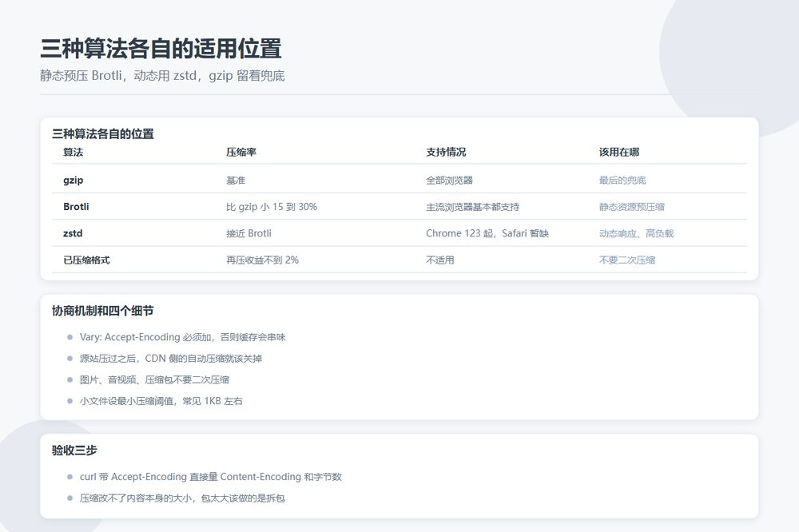Click the 静态资源预压缩 cell
Image resolution: width=799 pixels, height=532 pixels.
632,206
